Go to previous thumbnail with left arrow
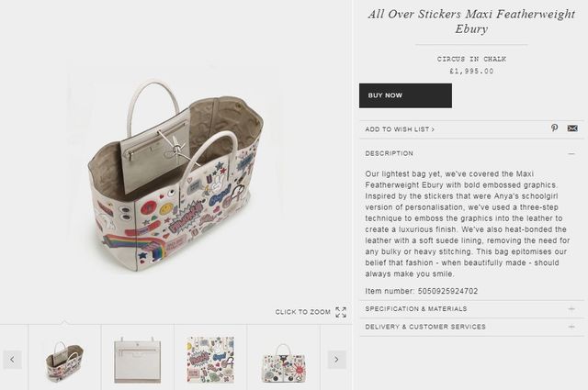The image size is (588, 390). click(x=13, y=360)
